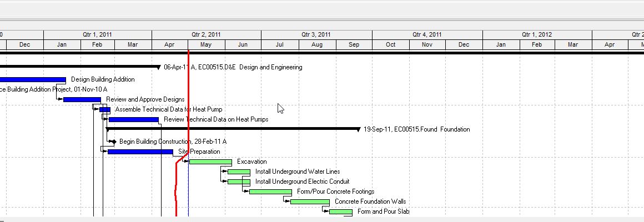Screen dimensions: 644x222
Task: Click the Jan 2011 month header
Action: 62,45
